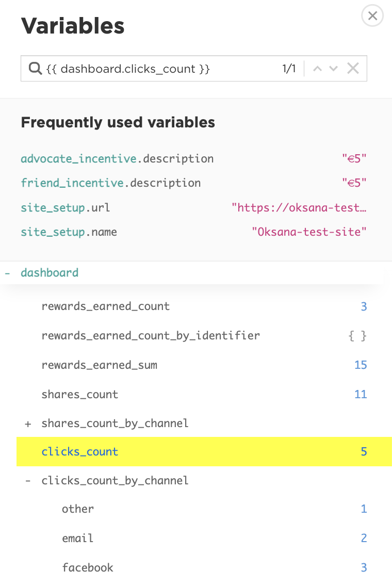The width and height of the screenshot is (392, 587).
Task: Collapse clicks_count_by_channel
Action: [x=28, y=481]
